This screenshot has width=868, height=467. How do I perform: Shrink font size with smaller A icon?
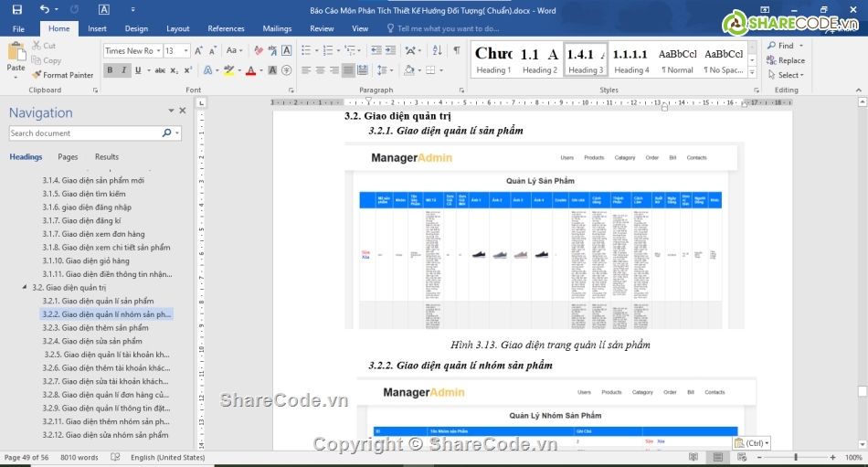[x=213, y=50]
